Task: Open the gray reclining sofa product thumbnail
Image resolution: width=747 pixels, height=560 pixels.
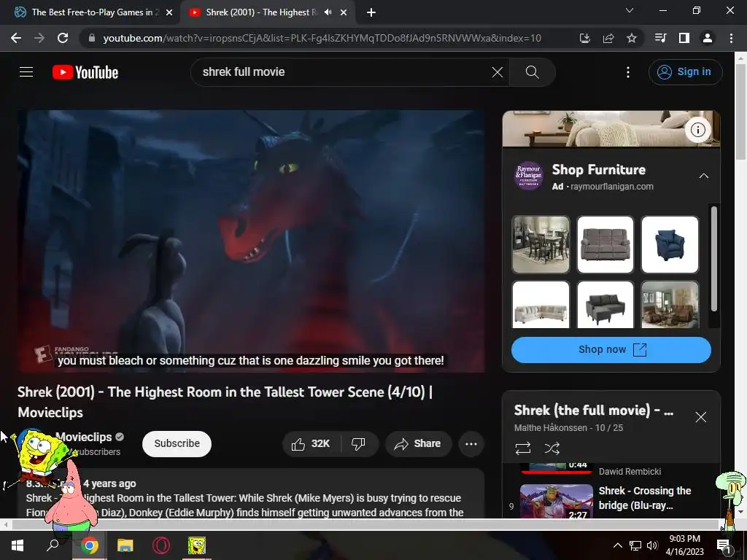Action: click(605, 245)
